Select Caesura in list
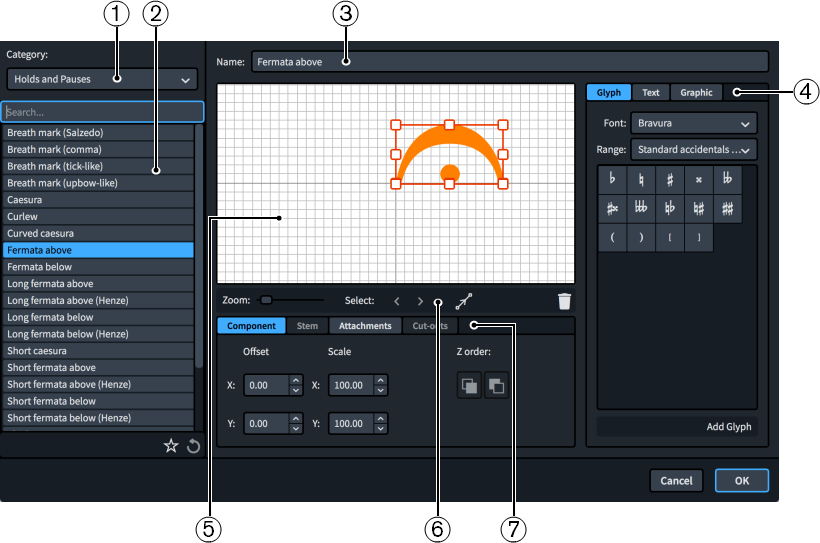The image size is (820, 543). click(x=98, y=200)
